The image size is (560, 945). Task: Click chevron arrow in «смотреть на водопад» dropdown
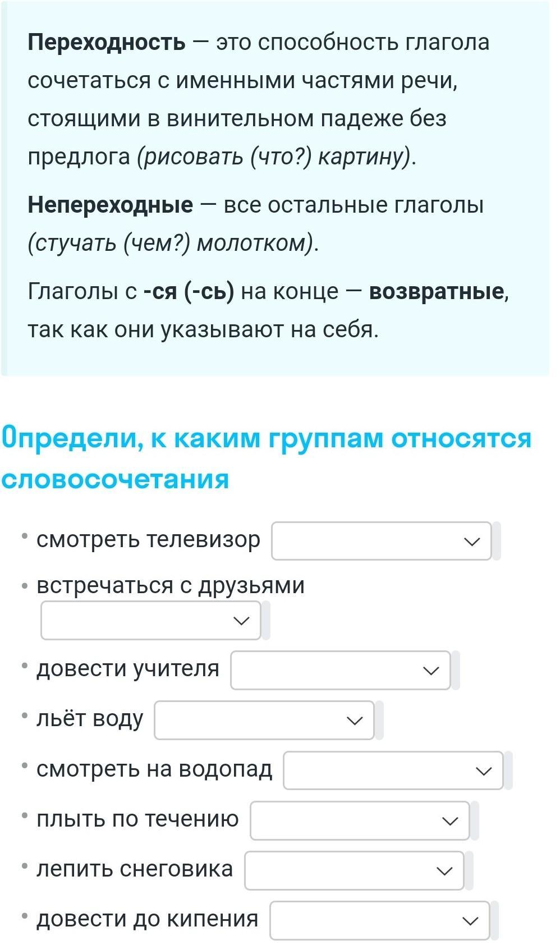484,771
